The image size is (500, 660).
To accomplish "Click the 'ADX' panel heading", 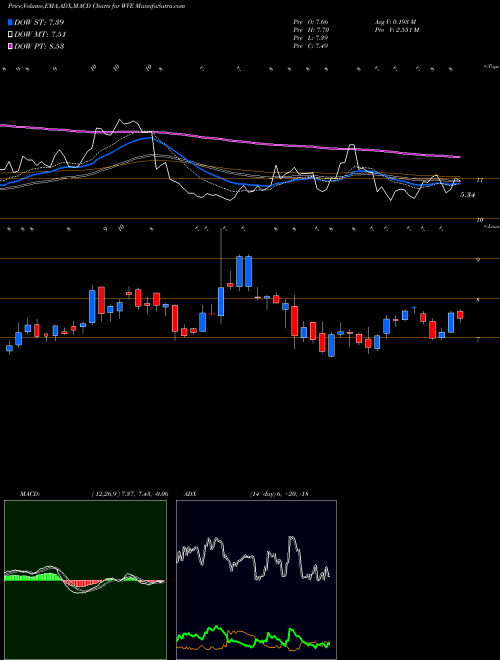I will pyautogui.click(x=191, y=494).
